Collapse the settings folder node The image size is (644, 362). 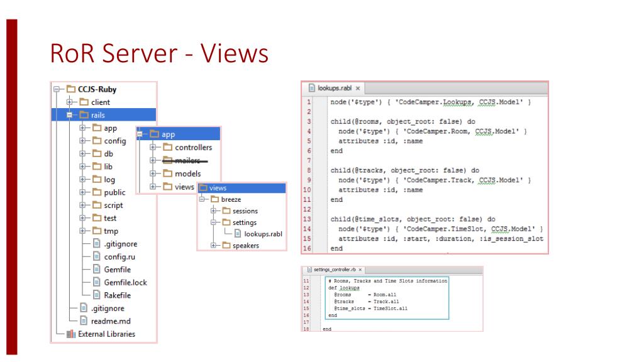[x=214, y=222]
